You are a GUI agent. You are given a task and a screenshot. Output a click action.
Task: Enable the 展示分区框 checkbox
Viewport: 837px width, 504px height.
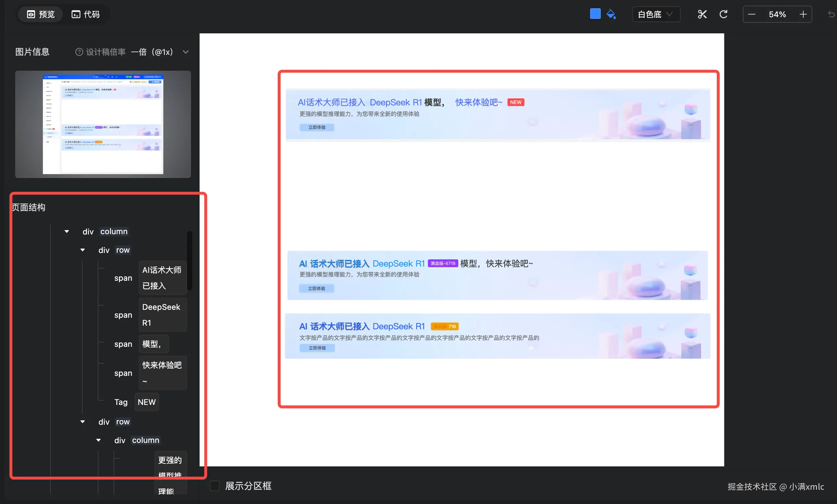point(215,486)
